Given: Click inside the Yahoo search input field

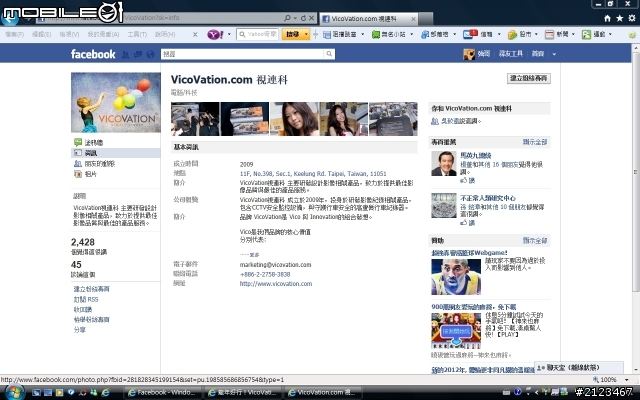Looking at the screenshot, I should click(x=257, y=34).
